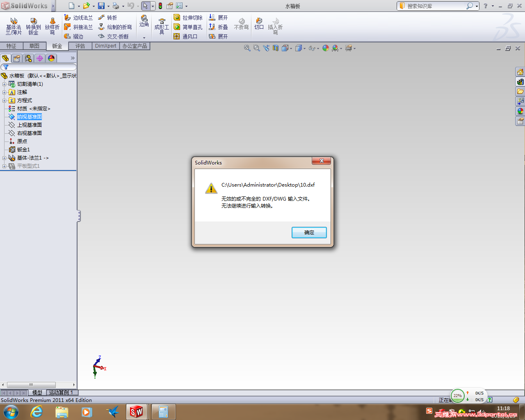This screenshot has height=420, width=525.
Task: Expand the 平板型式1 tree node
Action: [x=4, y=166]
